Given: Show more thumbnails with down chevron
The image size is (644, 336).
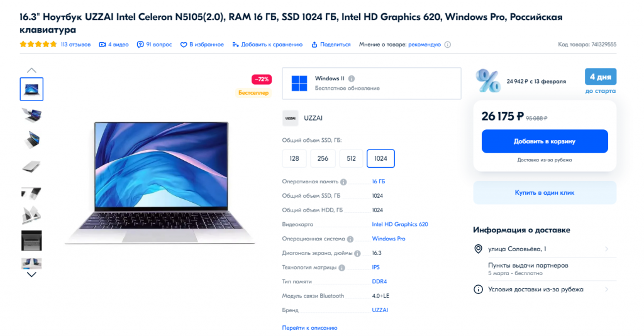Looking at the screenshot, I should [31, 274].
